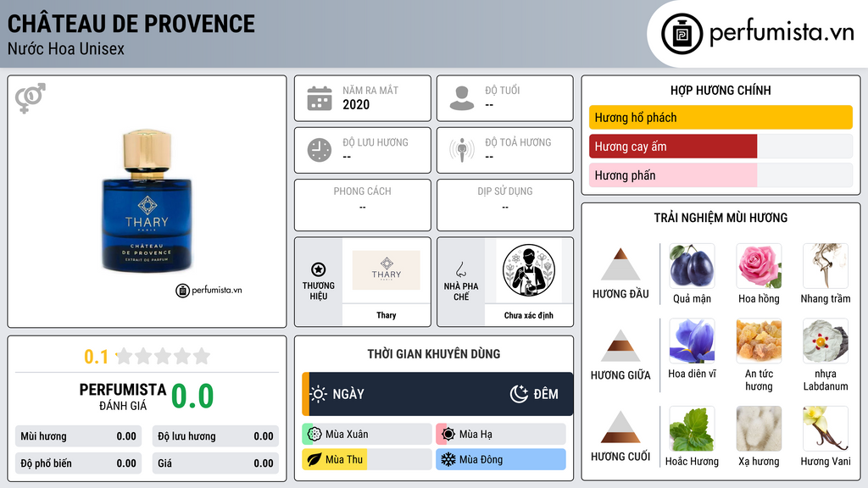Click the snowflake icon for Mùa Đông

click(448, 460)
